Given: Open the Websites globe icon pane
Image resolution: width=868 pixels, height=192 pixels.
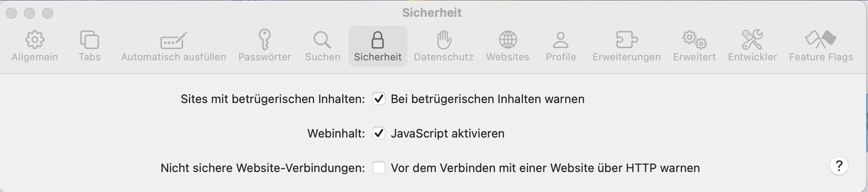Looking at the screenshot, I should pos(508,40).
